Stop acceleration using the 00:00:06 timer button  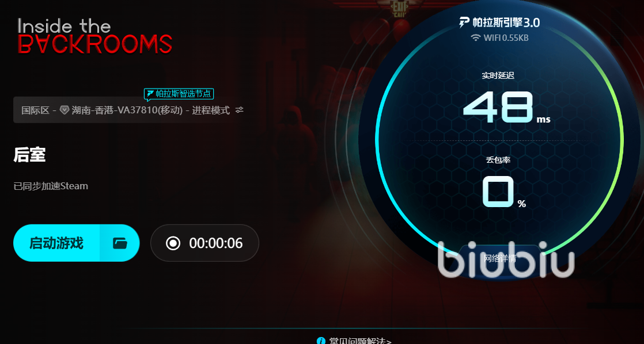point(204,243)
